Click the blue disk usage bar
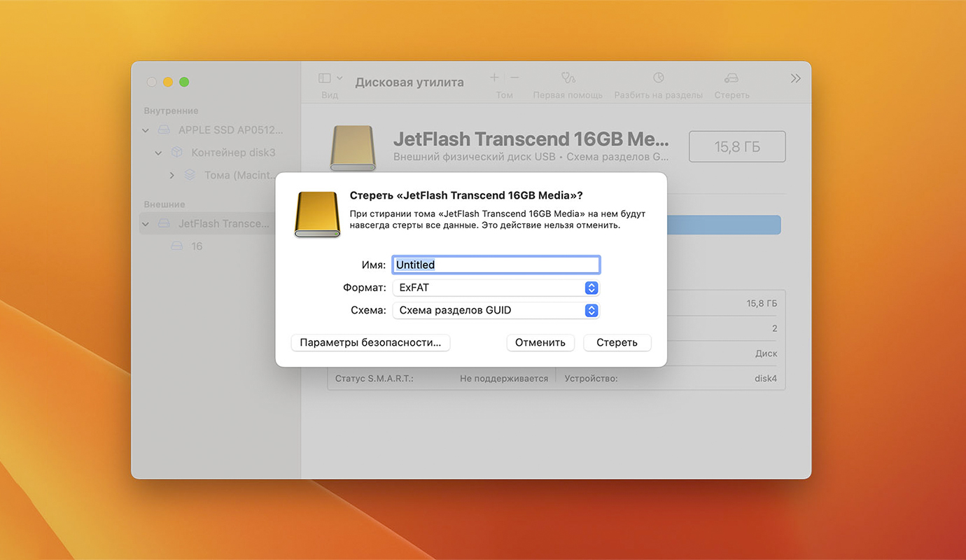The height and width of the screenshot is (560, 966). (x=723, y=225)
